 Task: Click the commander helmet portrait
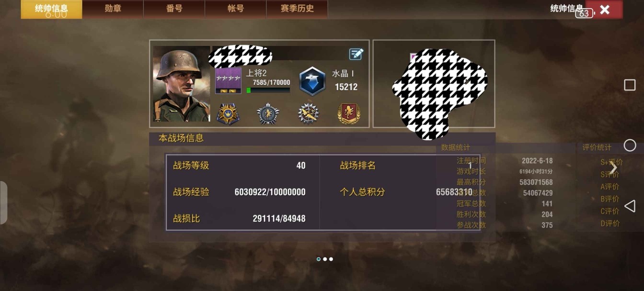point(181,84)
